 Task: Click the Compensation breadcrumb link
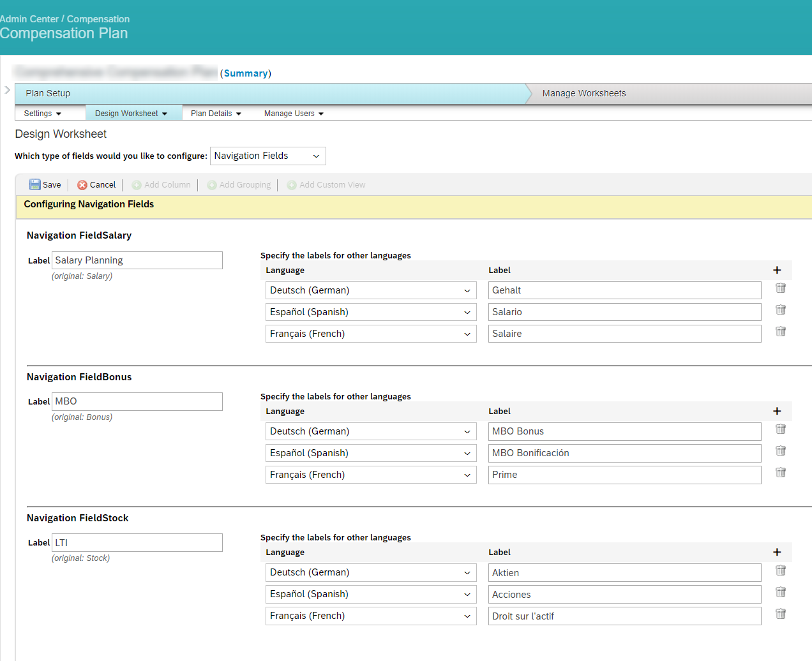[x=98, y=19]
